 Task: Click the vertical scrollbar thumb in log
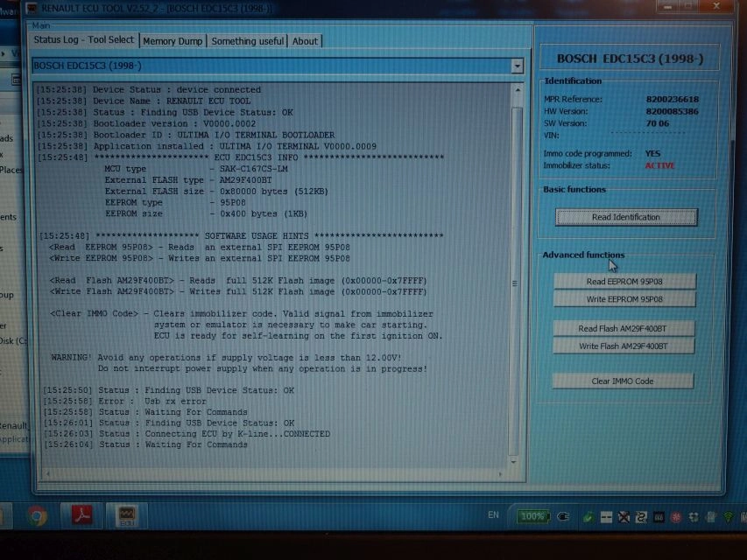point(515,281)
